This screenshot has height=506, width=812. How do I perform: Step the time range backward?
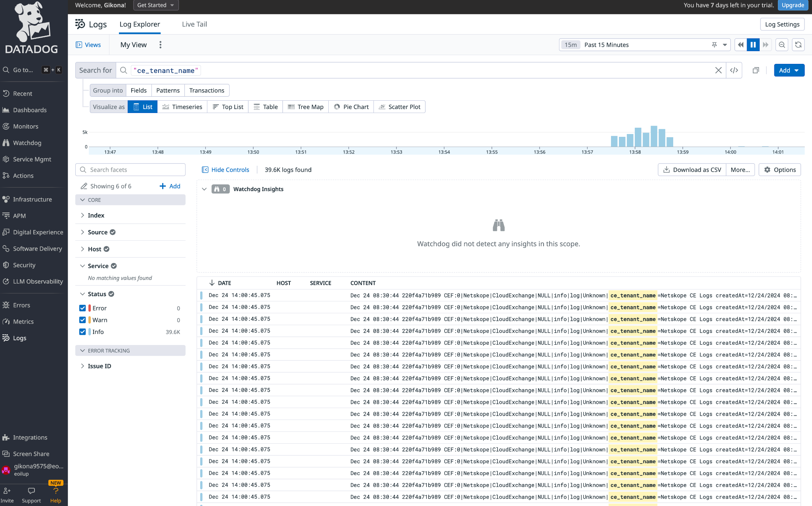741,45
